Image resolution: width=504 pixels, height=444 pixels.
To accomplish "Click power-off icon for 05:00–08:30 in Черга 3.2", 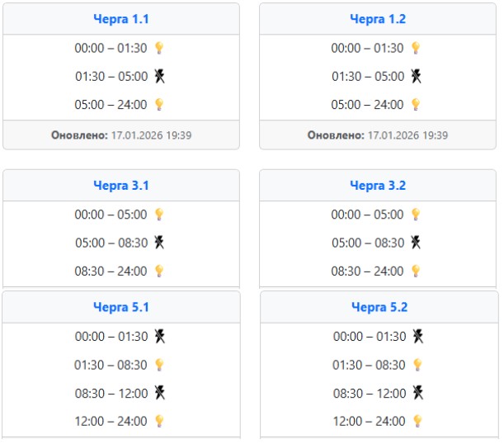I will click(x=417, y=243).
